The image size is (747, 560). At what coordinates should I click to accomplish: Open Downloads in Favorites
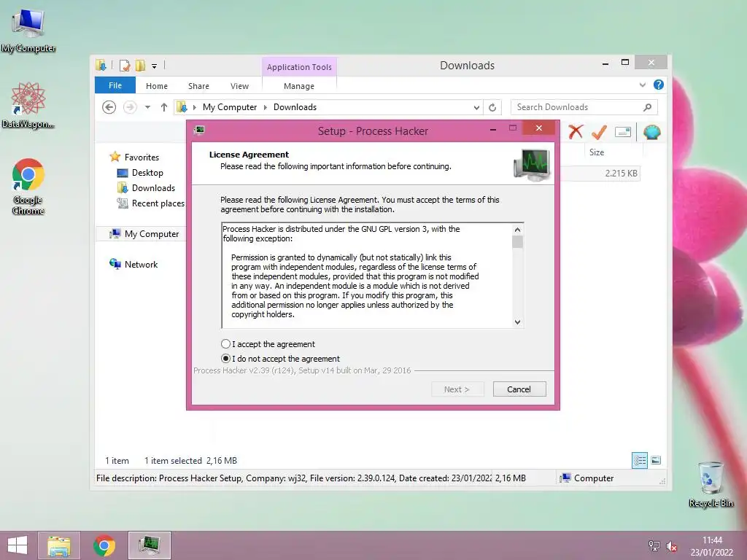[153, 187]
